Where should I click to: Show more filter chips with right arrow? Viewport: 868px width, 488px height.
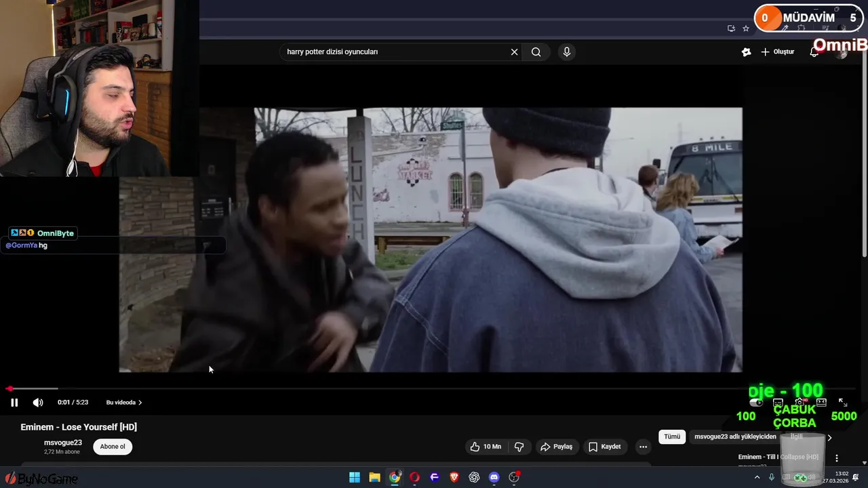coord(829,437)
